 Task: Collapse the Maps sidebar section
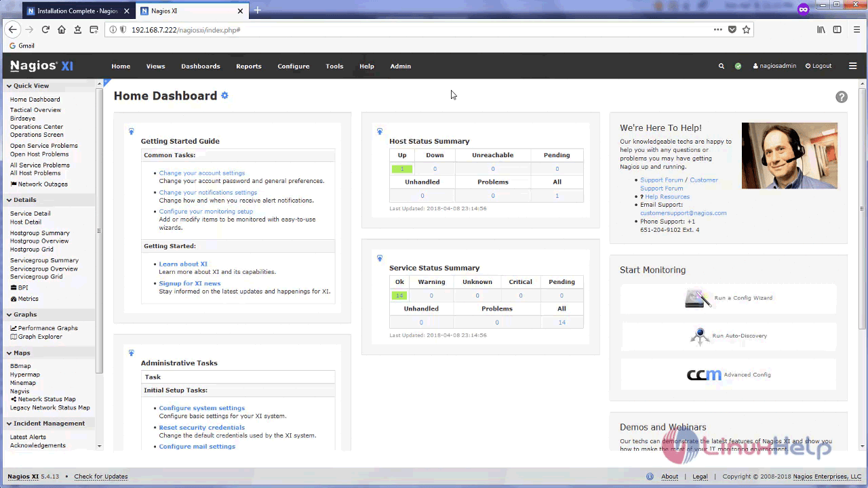click(x=9, y=353)
